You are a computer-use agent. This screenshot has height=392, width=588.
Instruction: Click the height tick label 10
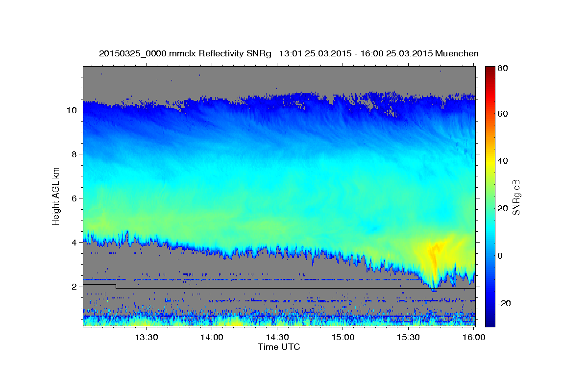[x=72, y=110]
